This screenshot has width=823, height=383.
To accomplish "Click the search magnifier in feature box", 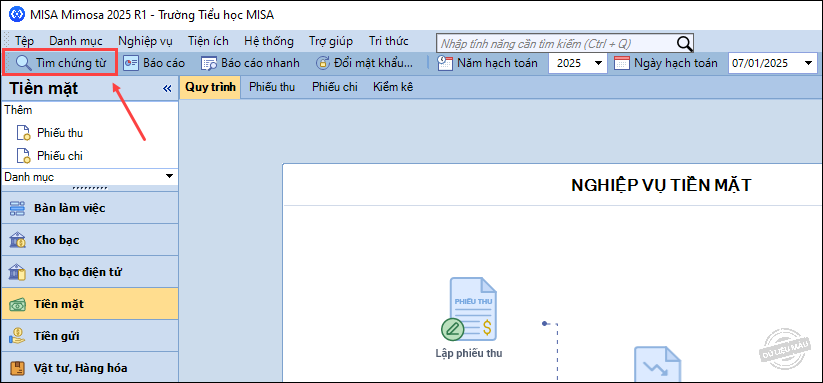I will click(684, 43).
